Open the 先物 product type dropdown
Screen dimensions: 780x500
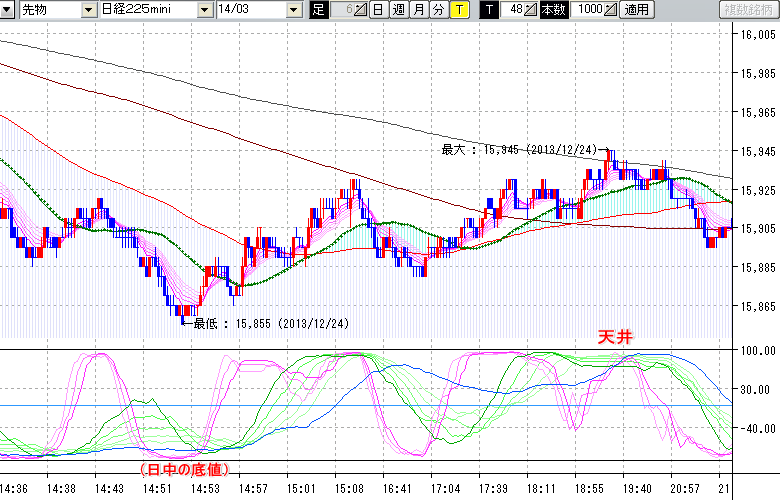tap(88, 10)
